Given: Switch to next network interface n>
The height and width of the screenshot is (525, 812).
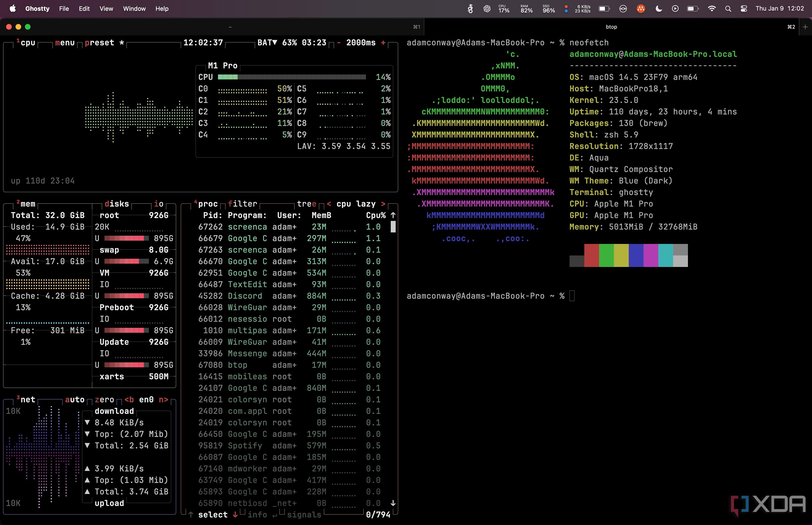Looking at the screenshot, I should click(164, 400).
